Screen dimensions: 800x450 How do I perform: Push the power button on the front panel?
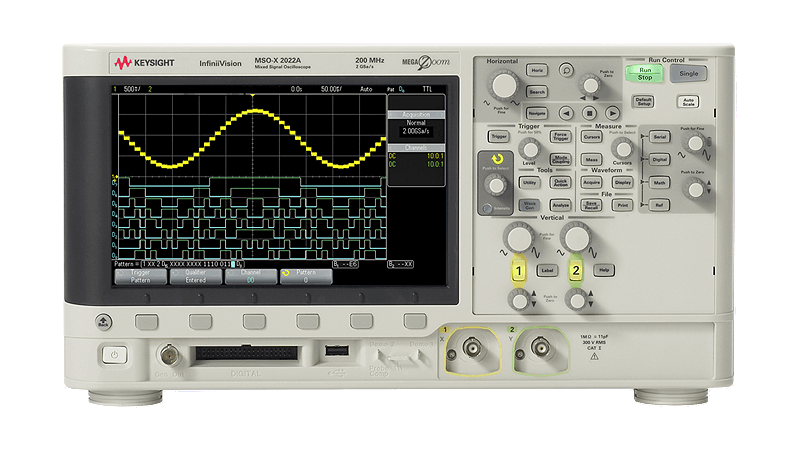pyautogui.click(x=114, y=355)
